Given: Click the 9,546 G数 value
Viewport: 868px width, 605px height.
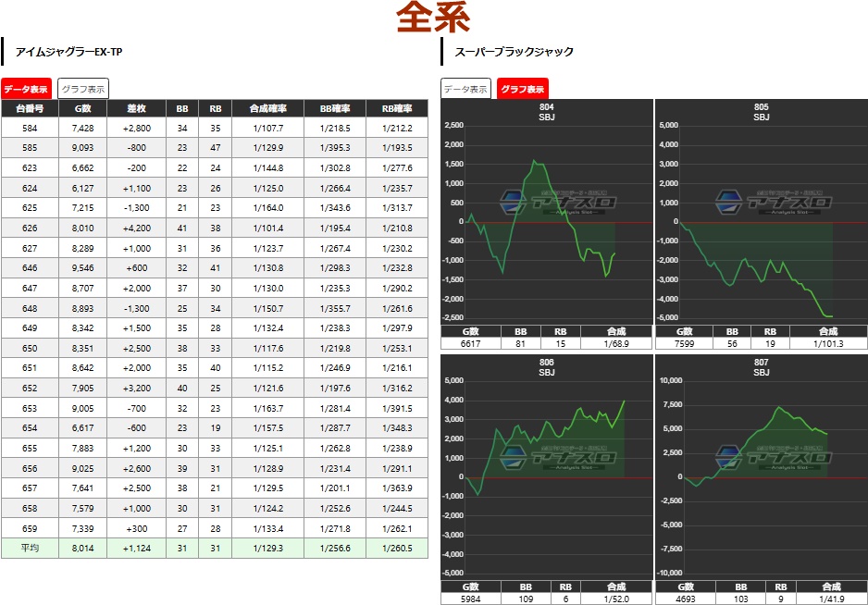Looking at the screenshot, I should coord(83,268).
